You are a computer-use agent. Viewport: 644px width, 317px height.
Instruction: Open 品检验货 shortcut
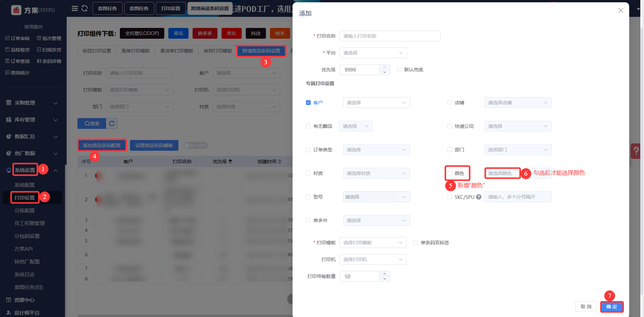18,50
